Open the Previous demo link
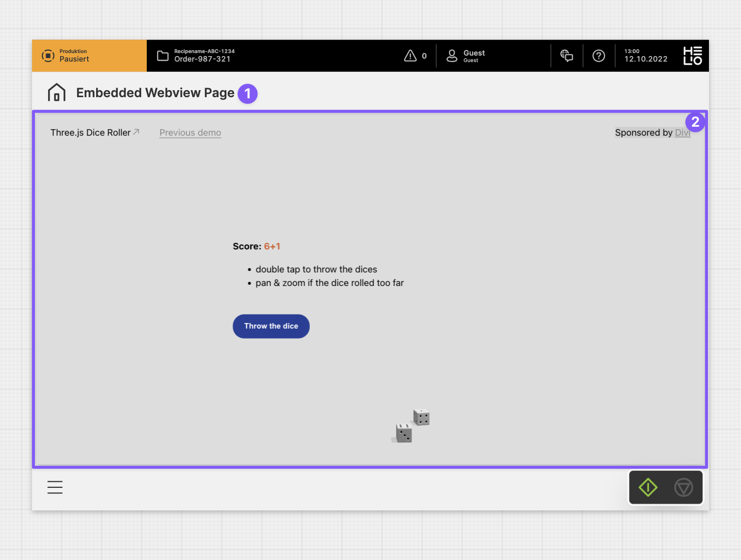The width and height of the screenshot is (741, 560). click(190, 133)
